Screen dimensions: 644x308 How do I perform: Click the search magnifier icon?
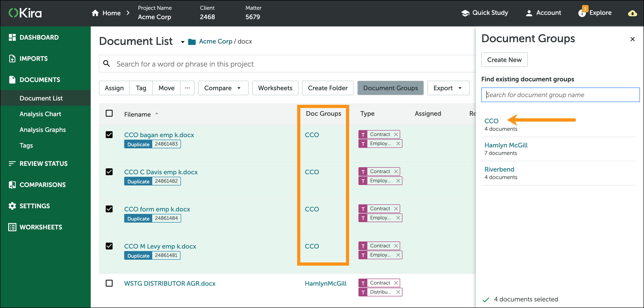(x=107, y=64)
